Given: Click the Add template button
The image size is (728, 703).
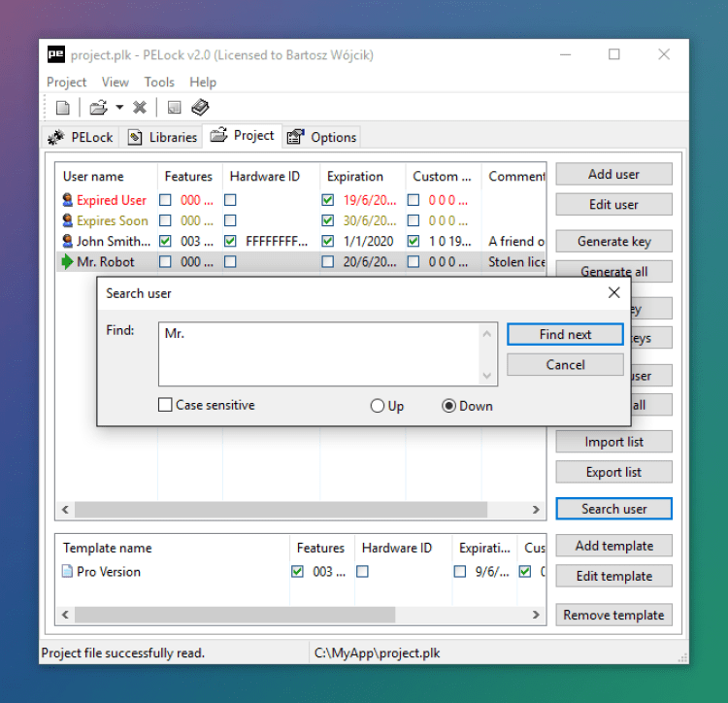Looking at the screenshot, I should pyautogui.click(x=613, y=546).
